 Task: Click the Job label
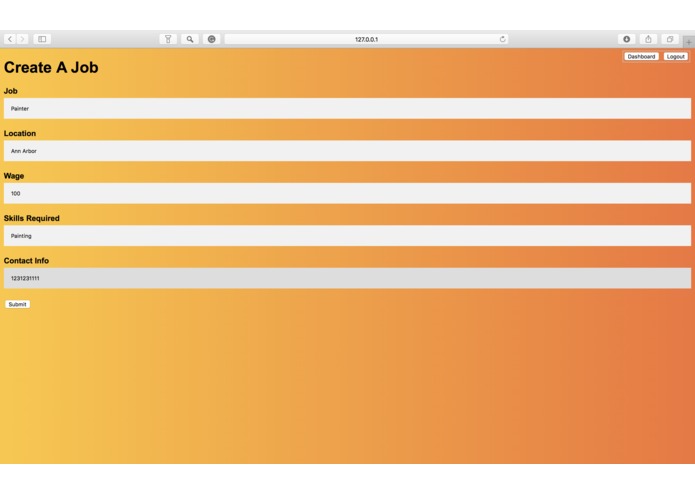click(x=11, y=91)
